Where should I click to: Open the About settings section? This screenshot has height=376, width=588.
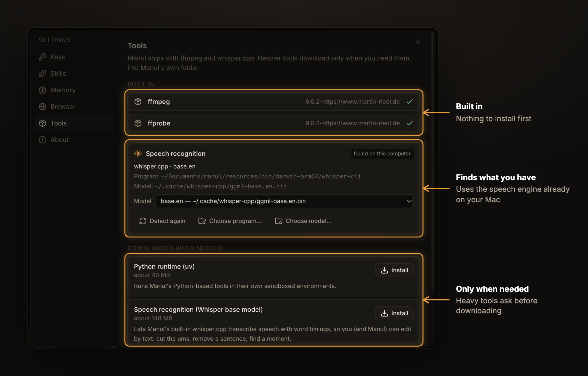point(74,140)
